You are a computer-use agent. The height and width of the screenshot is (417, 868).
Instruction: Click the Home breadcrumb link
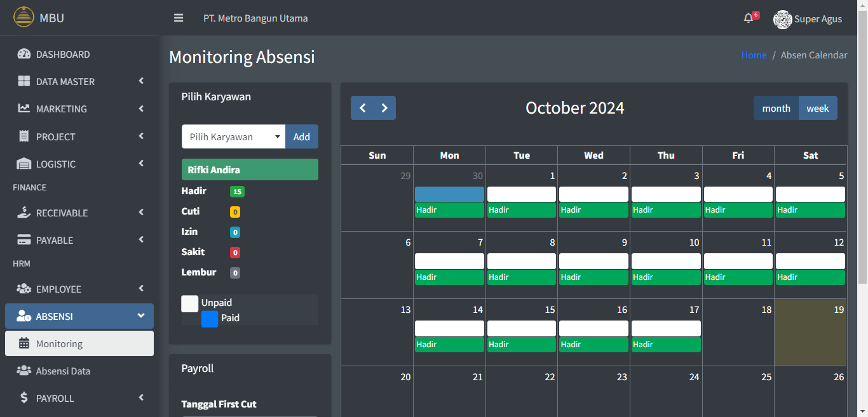point(754,55)
